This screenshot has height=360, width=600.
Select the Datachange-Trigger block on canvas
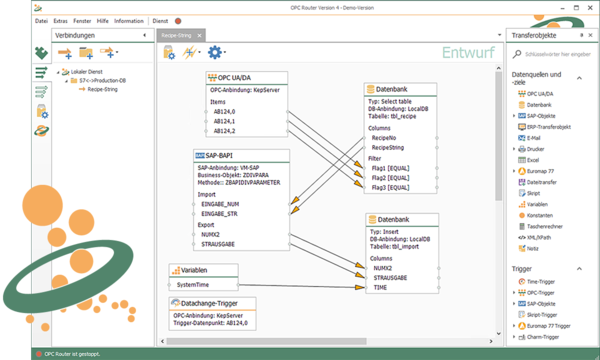point(212,314)
